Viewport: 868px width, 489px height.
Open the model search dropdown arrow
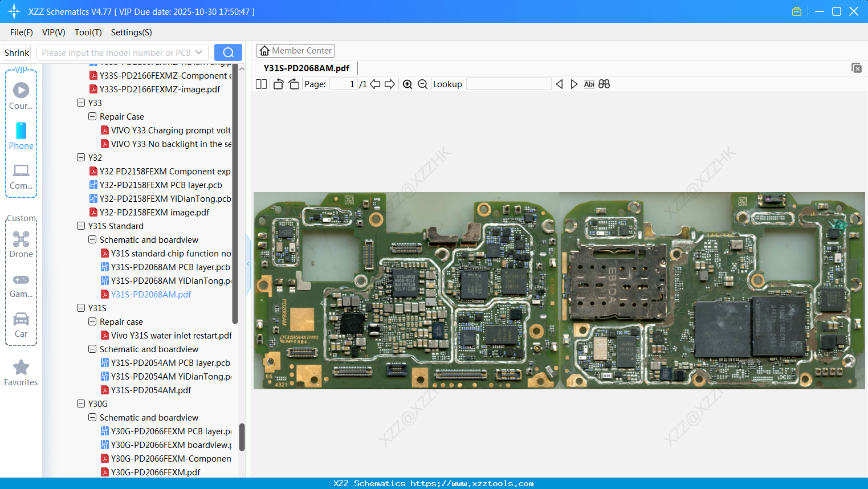[199, 52]
